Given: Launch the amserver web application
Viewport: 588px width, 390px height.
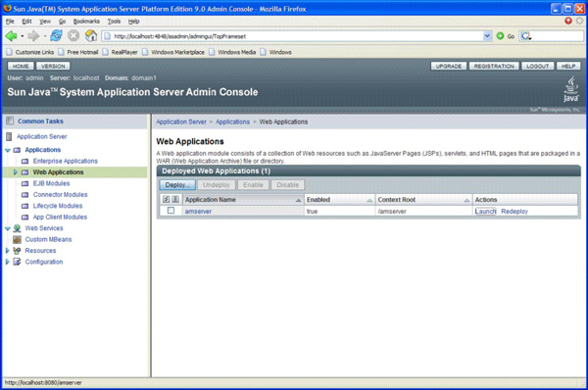Looking at the screenshot, I should coord(485,211).
